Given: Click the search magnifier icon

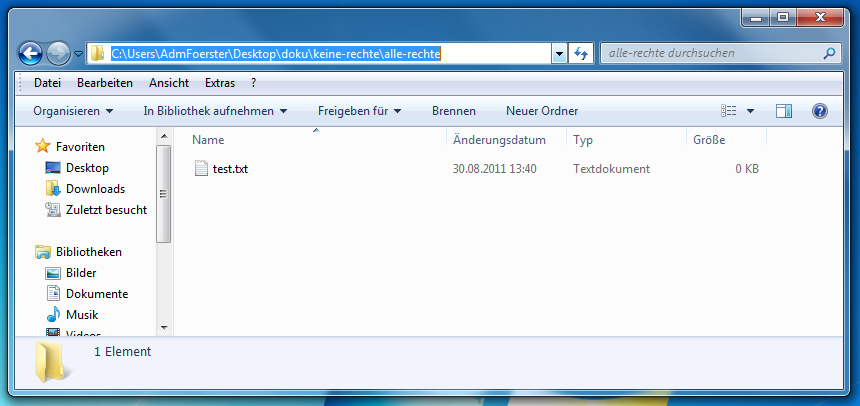Looking at the screenshot, I should 829,53.
